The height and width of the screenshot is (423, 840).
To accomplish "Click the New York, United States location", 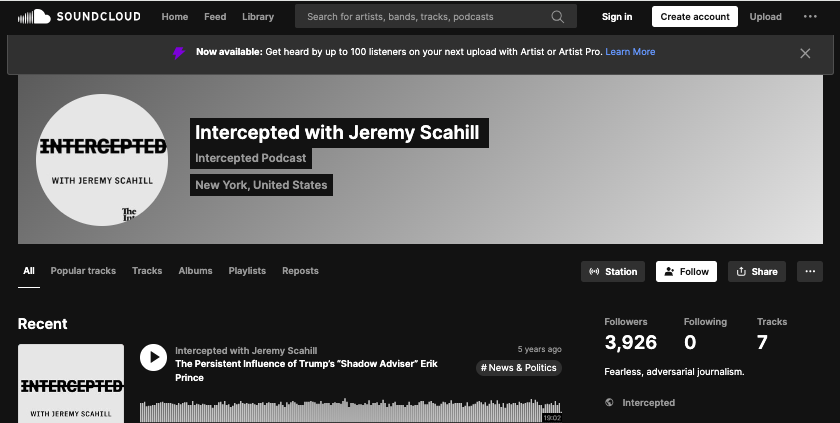I will pos(261,185).
